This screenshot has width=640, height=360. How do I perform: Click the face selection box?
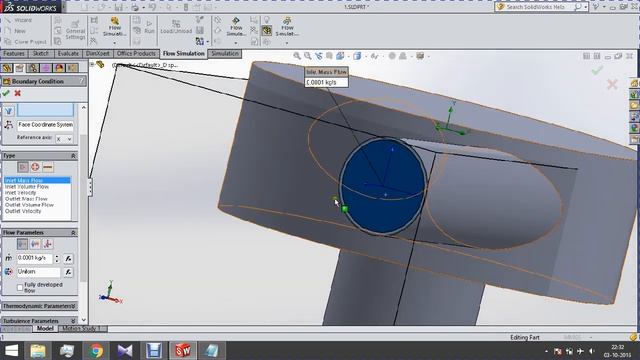click(x=45, y=110)
